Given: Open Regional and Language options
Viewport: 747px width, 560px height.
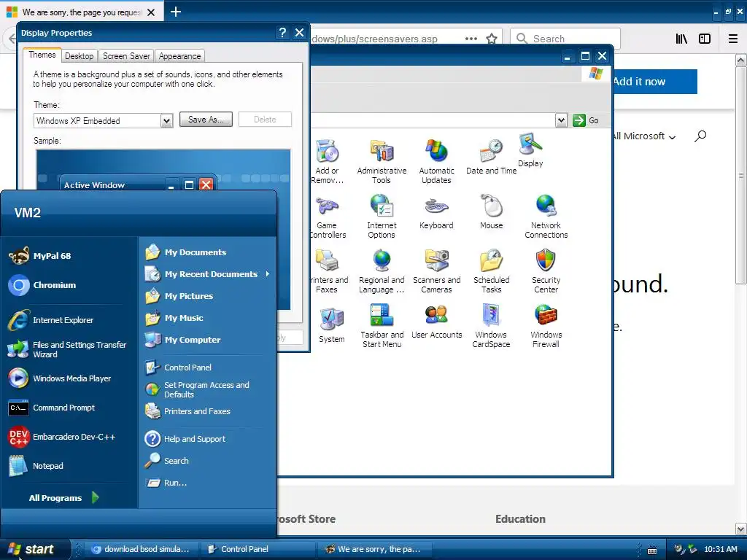Looking at the screenshot, I should (x=382, y=271).
